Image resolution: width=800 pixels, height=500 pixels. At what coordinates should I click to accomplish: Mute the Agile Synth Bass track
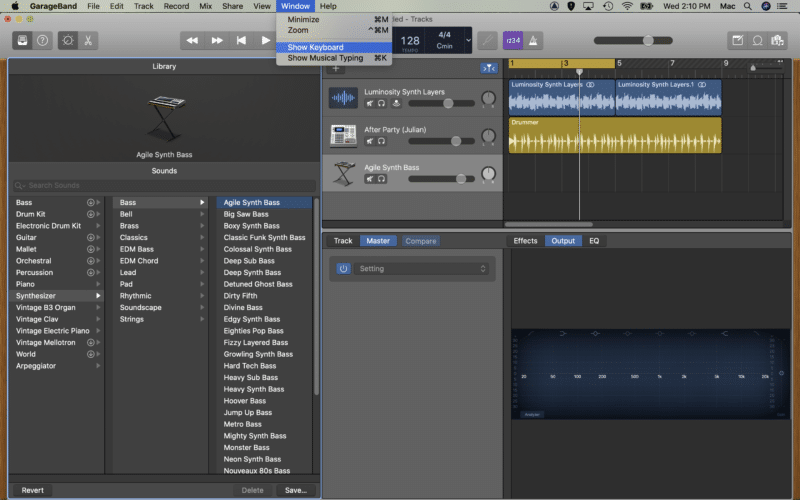pyautogui.click(x=369, y=179)
